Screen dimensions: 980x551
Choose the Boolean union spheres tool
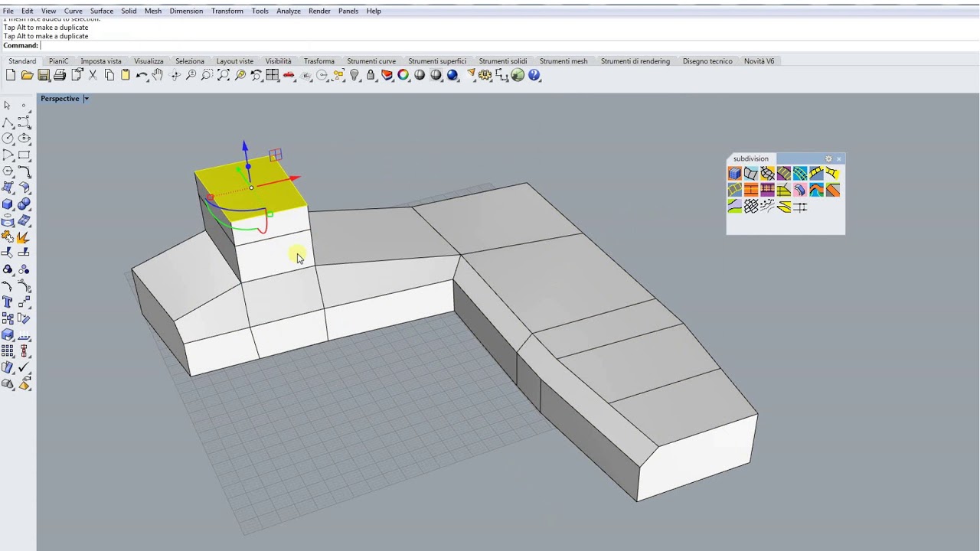24,204
